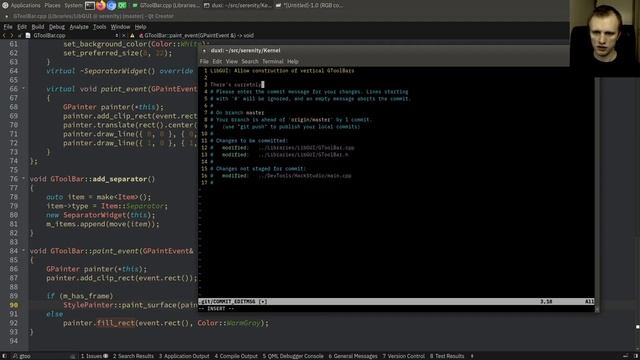Screen dimensions: 640x360
Task: Launch Firefox from the panel icon
Action: [100, 5]
